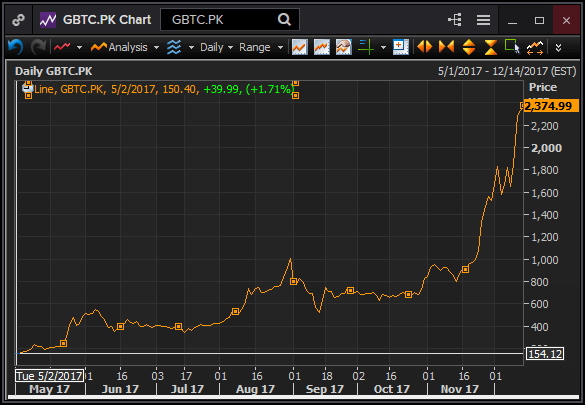Click the Tue 5/2/2017 date label
The image size is (586, 407).
49,376
